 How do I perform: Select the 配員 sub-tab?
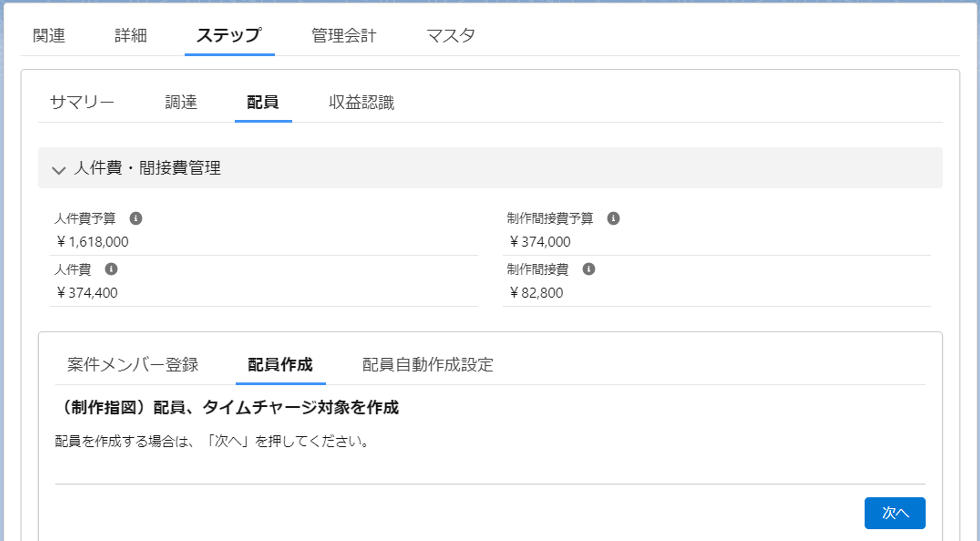click(x=263, y=102)
